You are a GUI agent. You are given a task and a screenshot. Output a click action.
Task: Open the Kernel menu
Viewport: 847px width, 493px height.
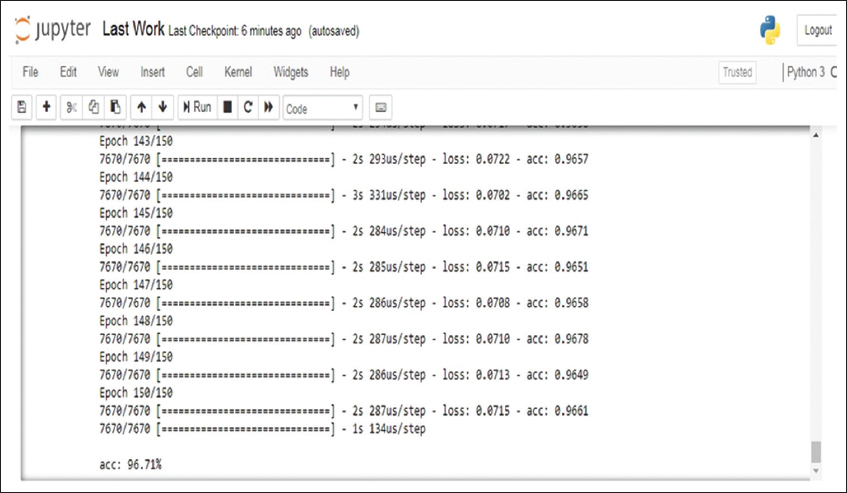238,72
